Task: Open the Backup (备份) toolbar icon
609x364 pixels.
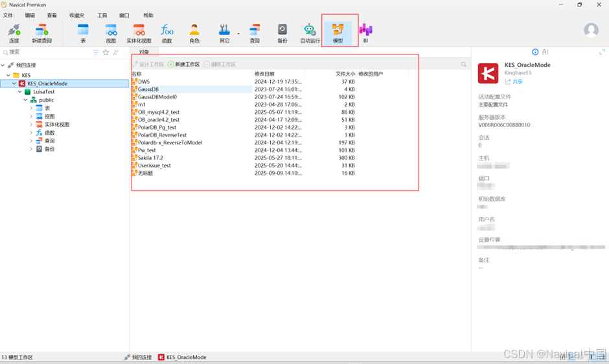Action: [x=282, y=34]
